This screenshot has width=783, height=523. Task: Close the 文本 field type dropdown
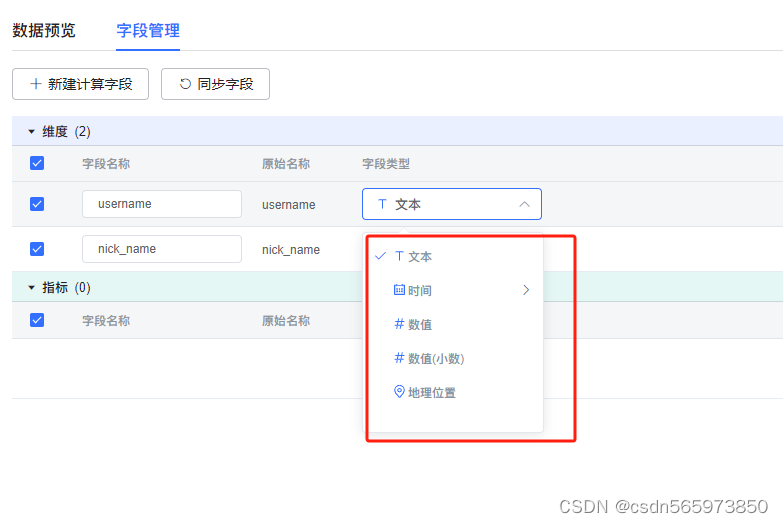452,204
